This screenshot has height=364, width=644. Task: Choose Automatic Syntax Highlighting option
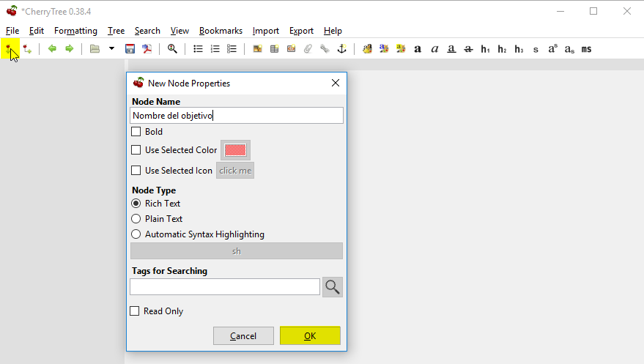(136, 234)
